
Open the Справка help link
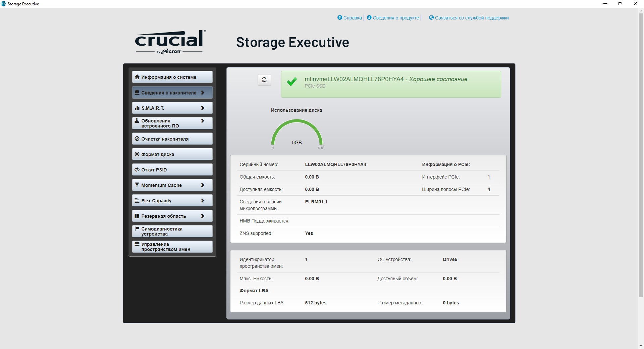tap(353, 18)
